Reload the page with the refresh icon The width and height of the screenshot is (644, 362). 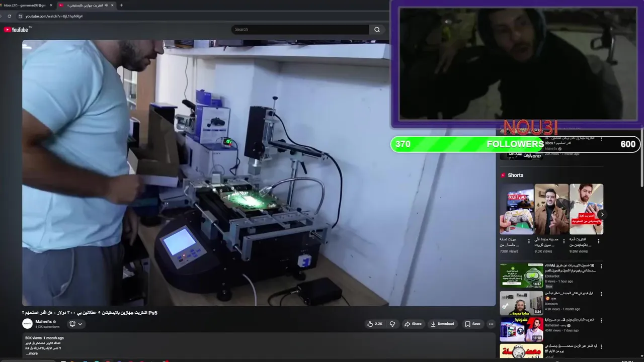click(9, 16)
